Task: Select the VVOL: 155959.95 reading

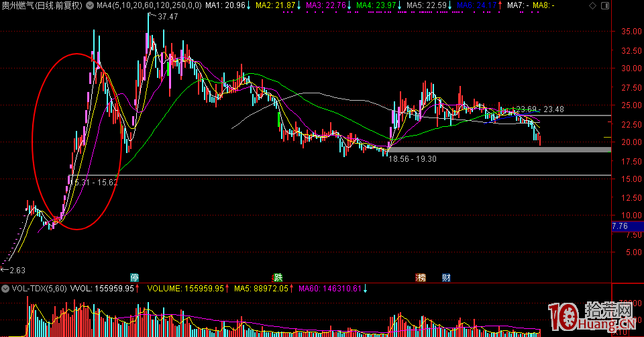Action: pos(102,289)
